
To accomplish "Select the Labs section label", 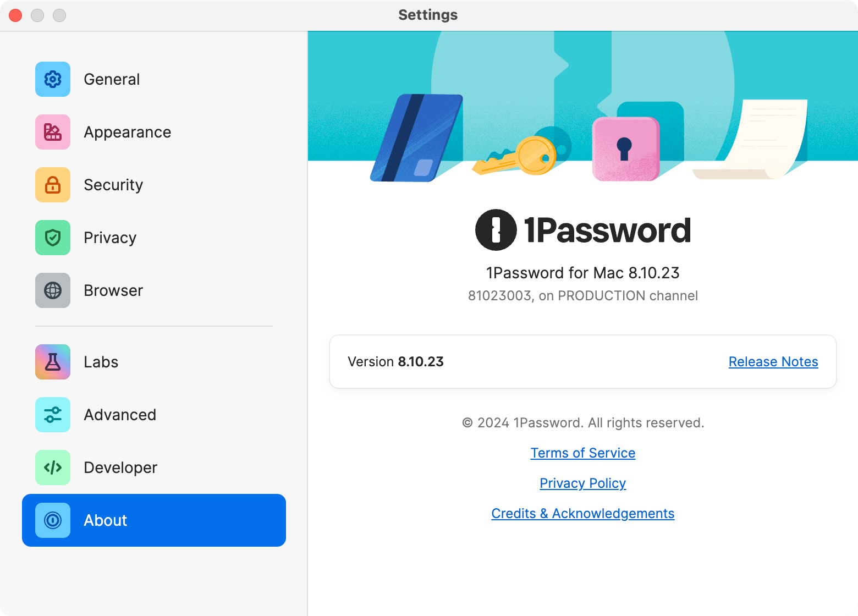I will (x=101, y=362).
